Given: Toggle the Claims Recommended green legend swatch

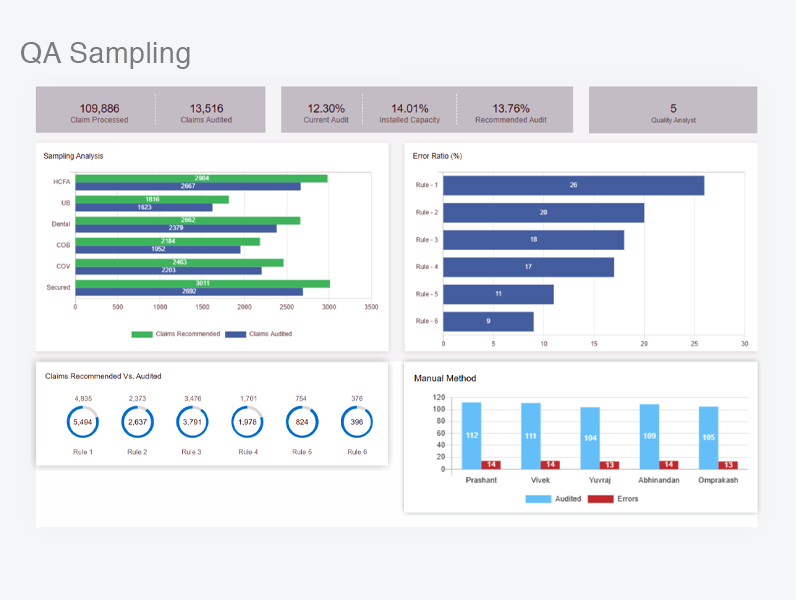Looking at the screenshot, I should [142, 334].
